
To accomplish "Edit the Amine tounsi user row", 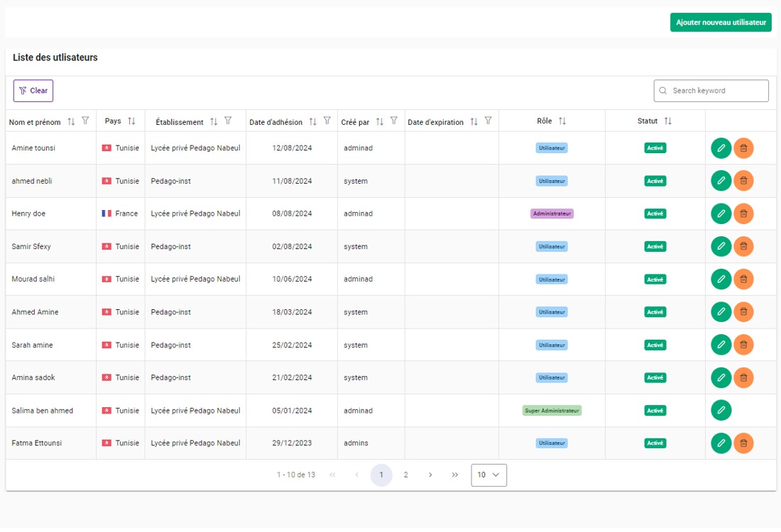I will click(x=721, y=148).
